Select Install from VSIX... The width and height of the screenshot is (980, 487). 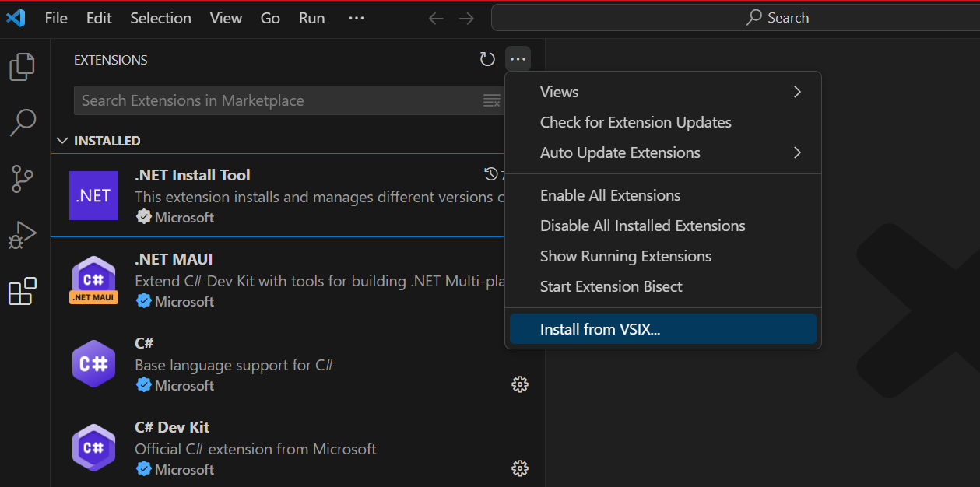(x=663, y=329)
